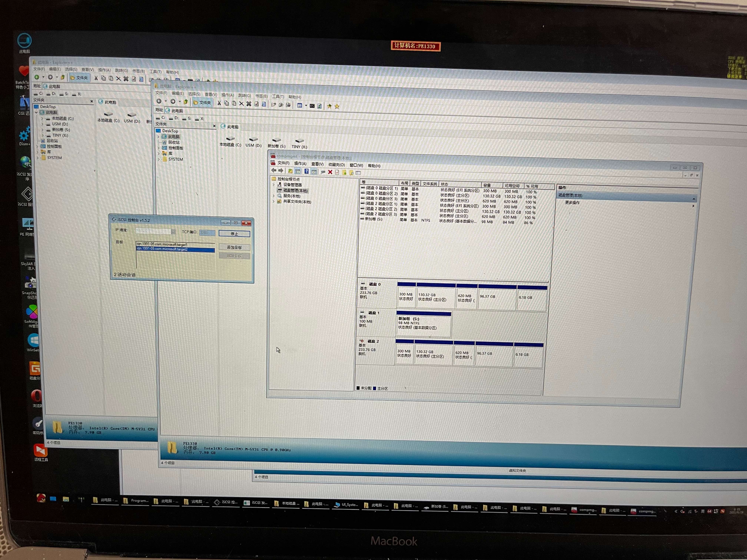Image resolution: width=747 pixels, height=560 pixels.
Task: Click the red bird start icon on taskbar
Action: (x=41, y=498)
